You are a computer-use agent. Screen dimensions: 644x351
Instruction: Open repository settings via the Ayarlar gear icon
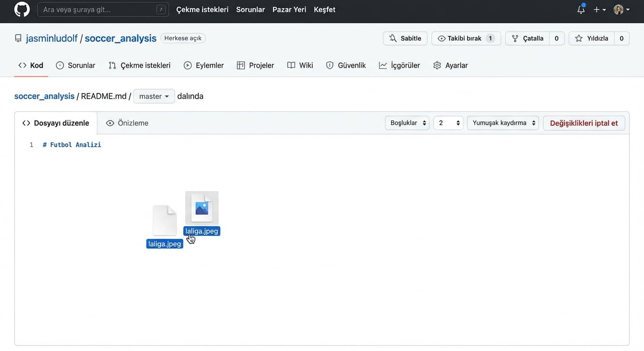pos(436,65)
